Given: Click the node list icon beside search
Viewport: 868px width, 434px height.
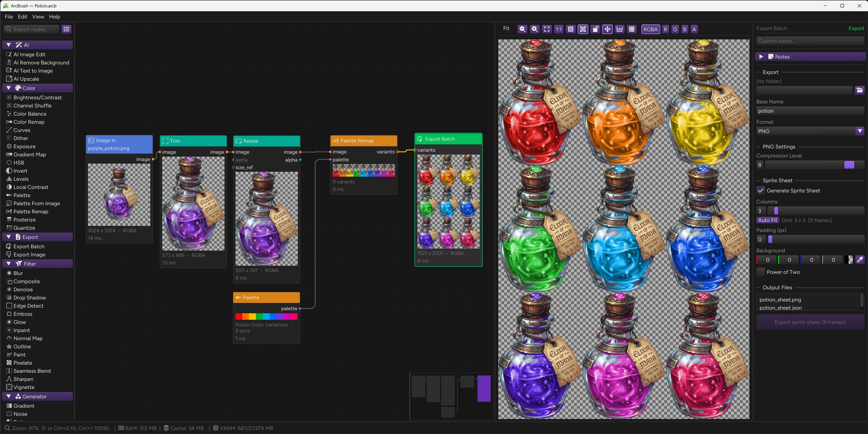Looking at the screenshot, I should pos(67,29).
